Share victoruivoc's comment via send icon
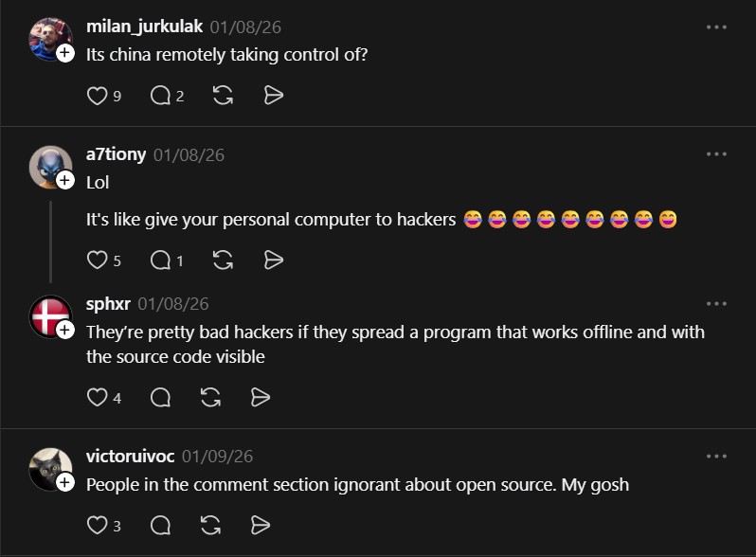This screenshot has height=557, width=756. 261,525
